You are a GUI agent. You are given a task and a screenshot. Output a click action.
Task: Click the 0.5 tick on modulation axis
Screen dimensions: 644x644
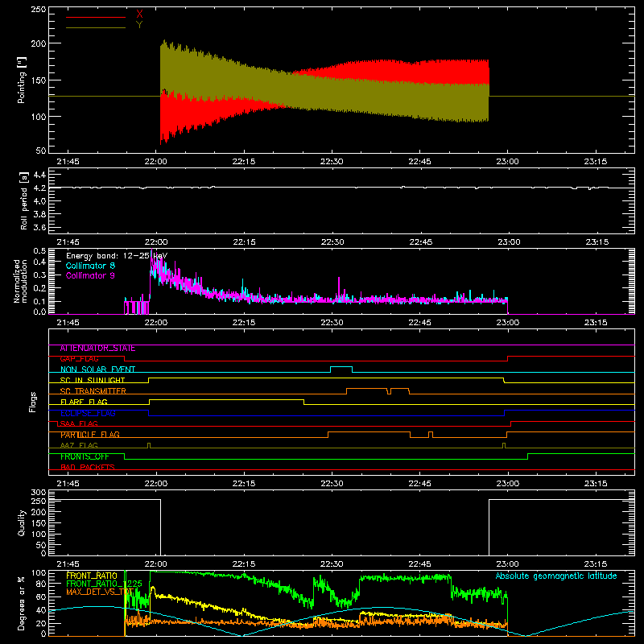click(39, 251)
